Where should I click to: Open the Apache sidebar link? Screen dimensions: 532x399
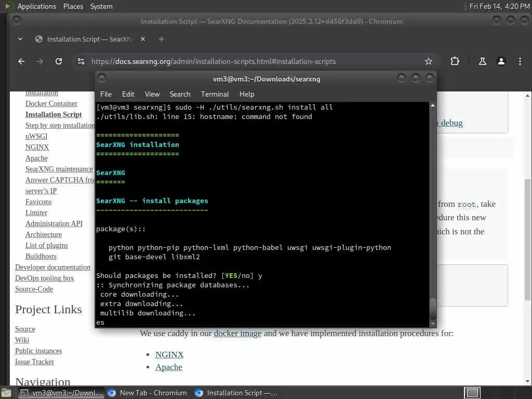(x=36, y=158)
